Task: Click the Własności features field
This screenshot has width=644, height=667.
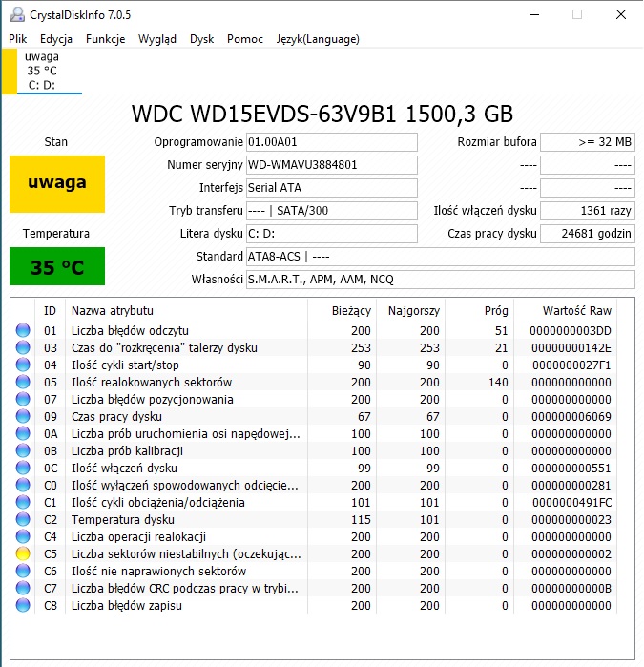Action: [x=441, y=280]
